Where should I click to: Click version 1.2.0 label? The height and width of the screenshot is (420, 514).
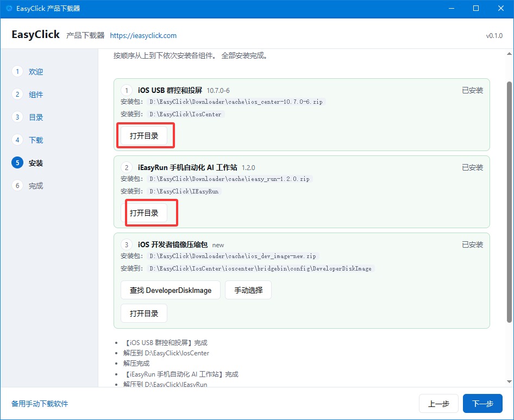(x=248, y=167)
